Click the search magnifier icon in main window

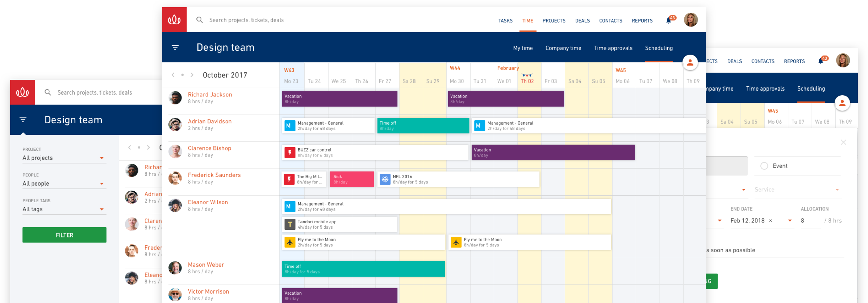pos(199,20)
